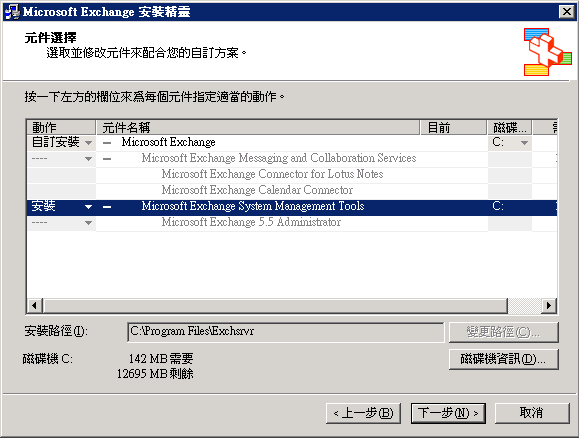The width and height of the screenshot is (579, 438).
Task: Select Microsoft Exchange Connector for Lotus Notes
Action: (272, 174)
